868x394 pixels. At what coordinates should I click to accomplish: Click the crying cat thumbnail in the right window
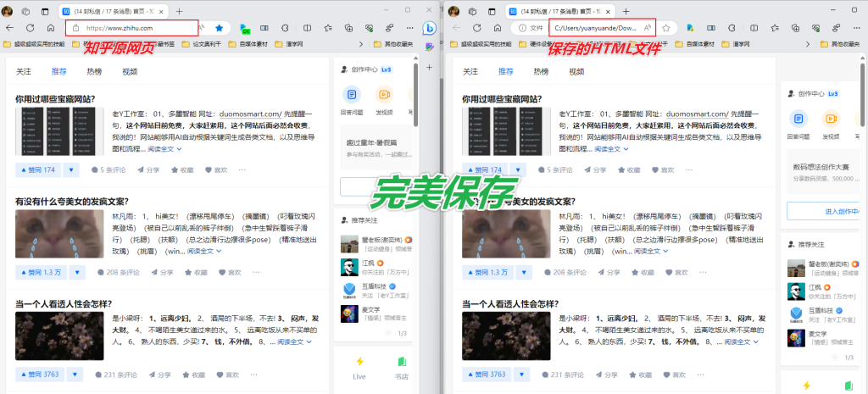click(506, 236)
